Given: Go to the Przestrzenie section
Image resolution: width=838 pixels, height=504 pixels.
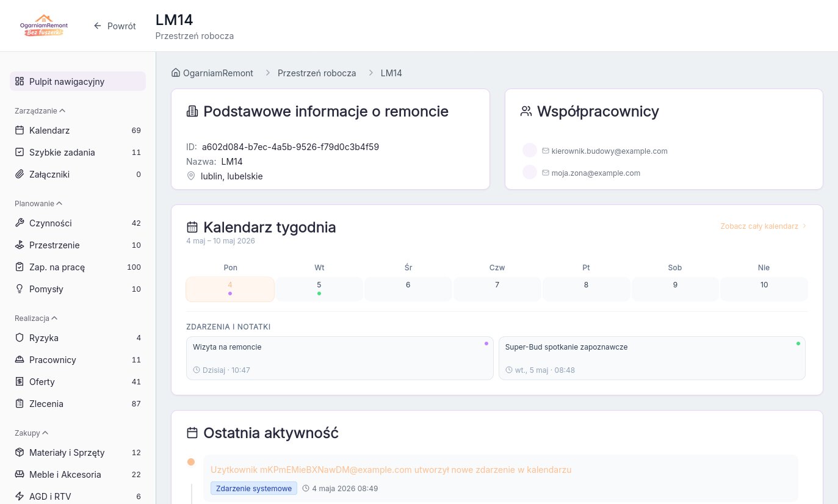Looking at the screenshot, I should pyautogui.click(x=78, y=245).
